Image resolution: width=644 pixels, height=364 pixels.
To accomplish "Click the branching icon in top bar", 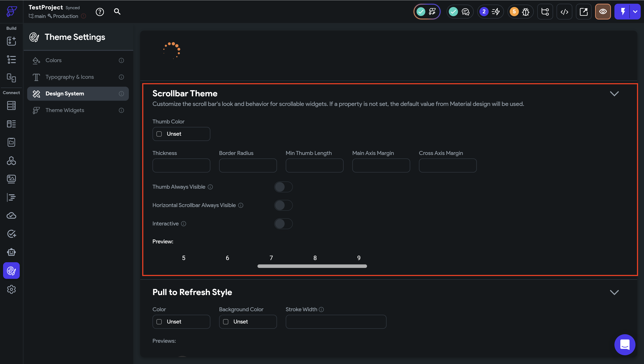I will [x=545, y=12].
